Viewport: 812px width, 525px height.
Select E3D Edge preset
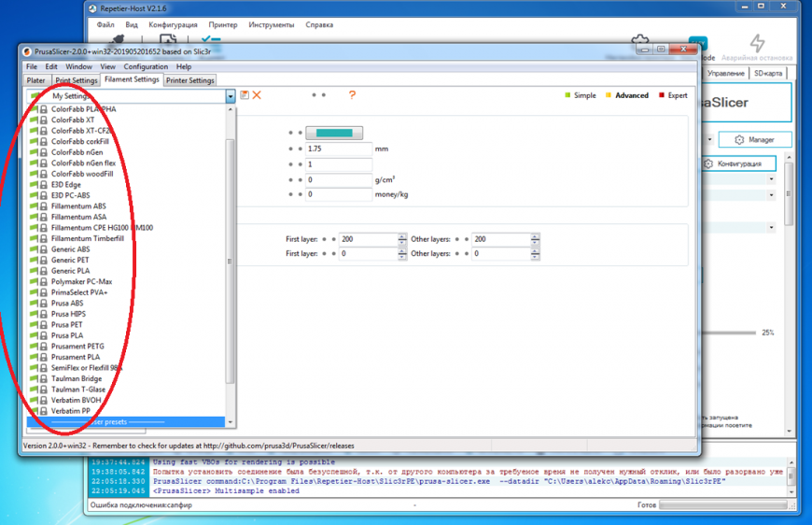tap(126, 185)
